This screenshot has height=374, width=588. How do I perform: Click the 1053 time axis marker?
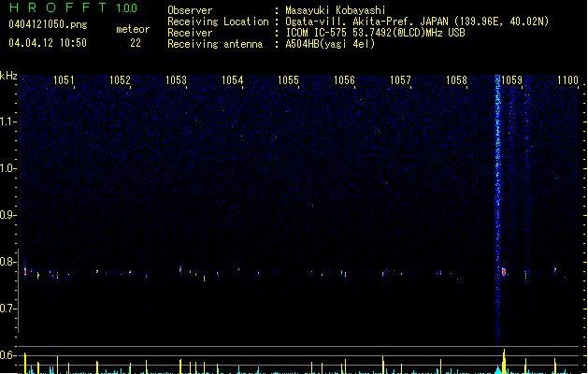click(x=177, y=80)
